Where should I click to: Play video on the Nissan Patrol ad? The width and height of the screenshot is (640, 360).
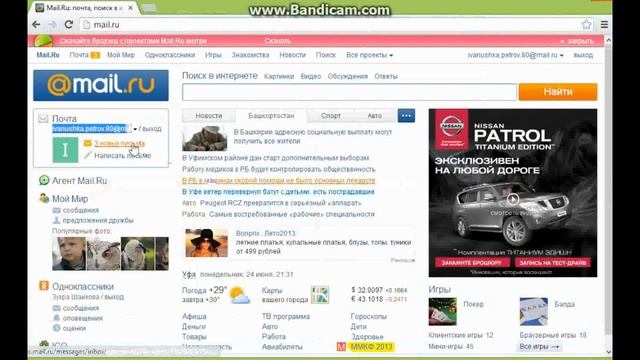pos(513,199)
